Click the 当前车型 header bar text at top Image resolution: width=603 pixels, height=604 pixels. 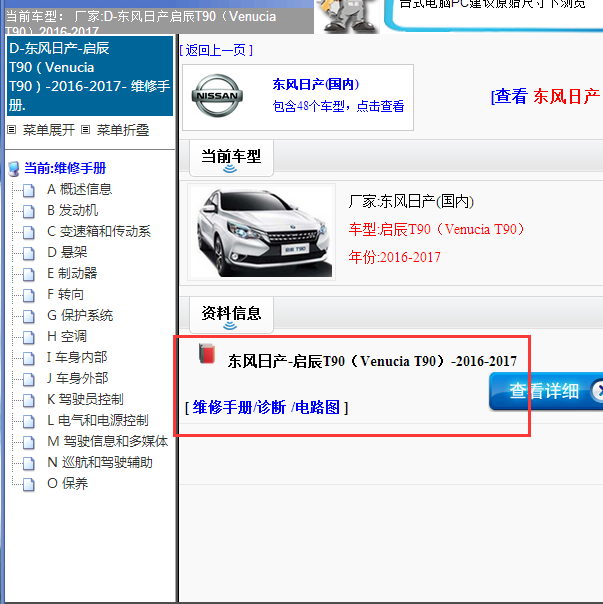[141, 23]
